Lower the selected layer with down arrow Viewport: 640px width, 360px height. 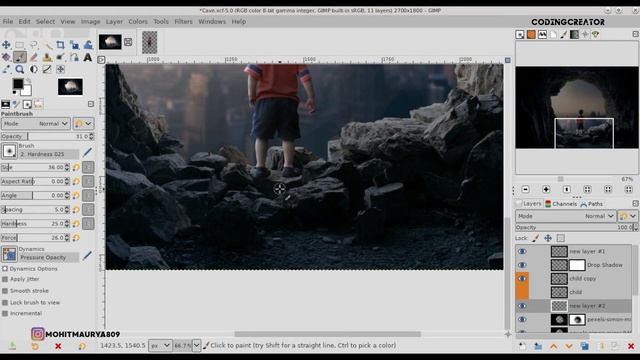[x=569, y=346]
